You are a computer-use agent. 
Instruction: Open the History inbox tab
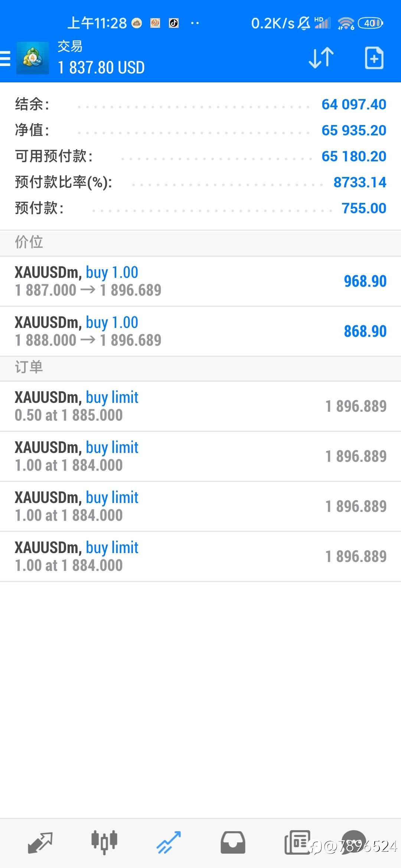(233, 843)
